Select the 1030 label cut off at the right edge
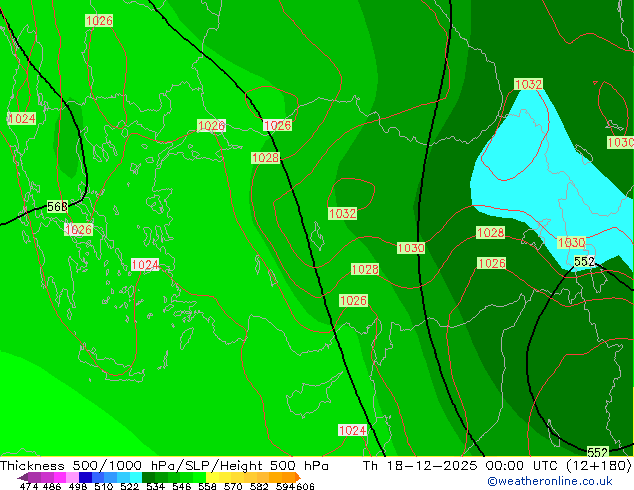The image size is (634, 490). point(620,142)
